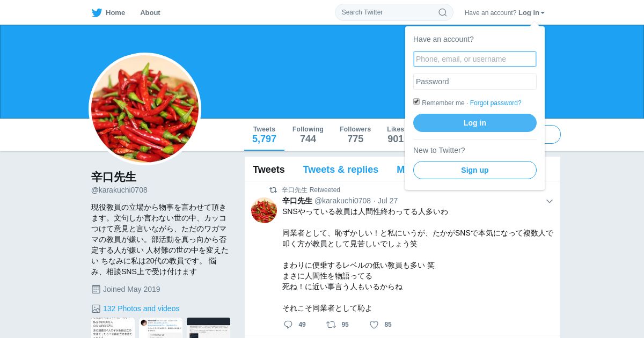The image size is (644, 338).
Task: Click the chili pepper avatar beside the tweet
Action: (x=264, y=210)
